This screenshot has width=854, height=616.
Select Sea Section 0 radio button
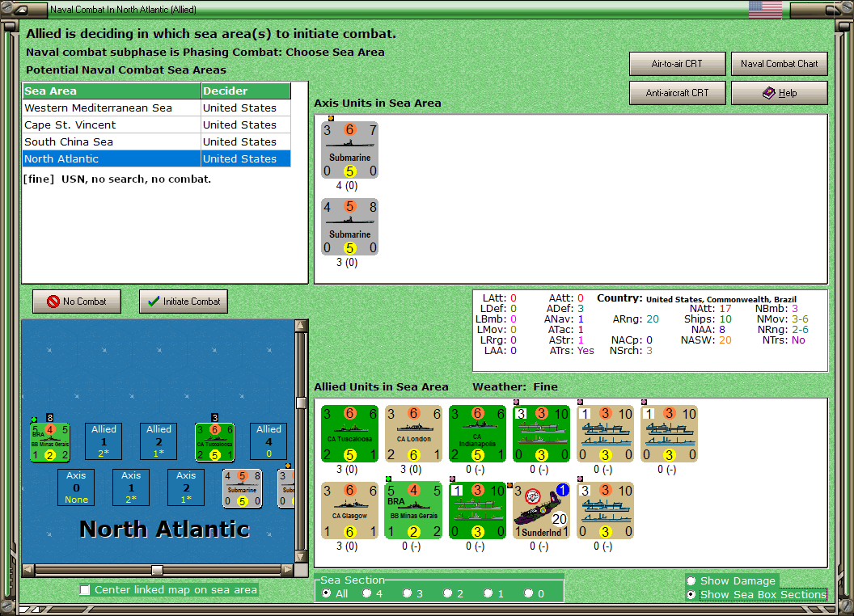pyautogui.click(x=528, y=593)
